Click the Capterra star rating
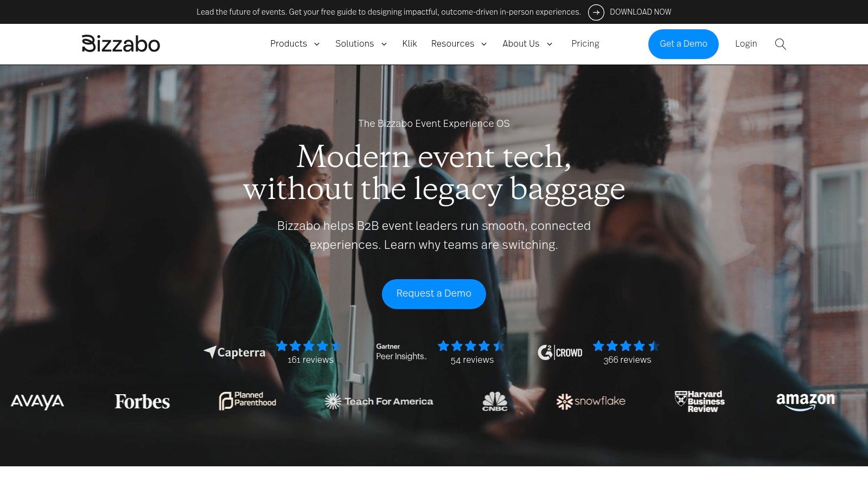Image resolution: width=868 pixels, height=488 pixels. pyautogui.click(x=308, y=346)
